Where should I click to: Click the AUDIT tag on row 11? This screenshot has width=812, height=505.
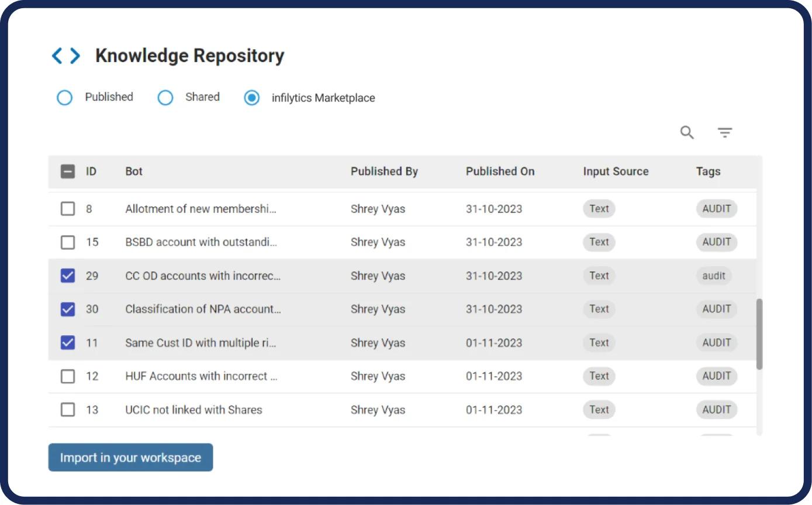[x=717, y=343]
